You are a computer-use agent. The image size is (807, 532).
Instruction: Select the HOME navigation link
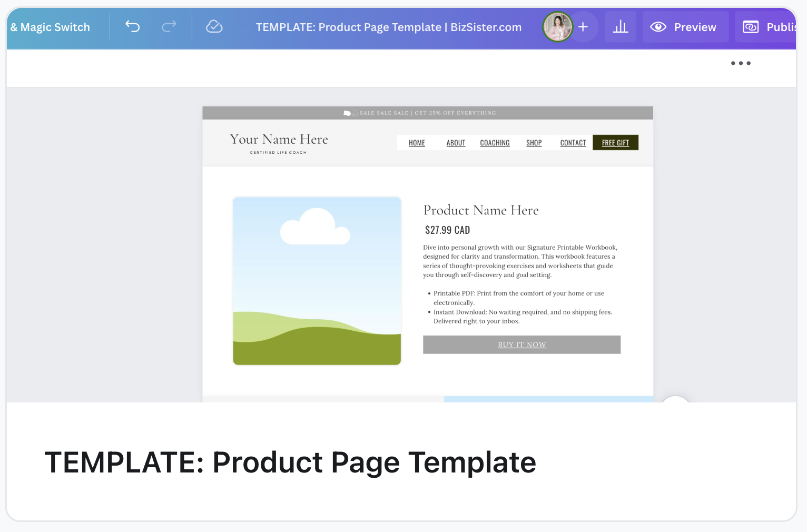(417, 143)
